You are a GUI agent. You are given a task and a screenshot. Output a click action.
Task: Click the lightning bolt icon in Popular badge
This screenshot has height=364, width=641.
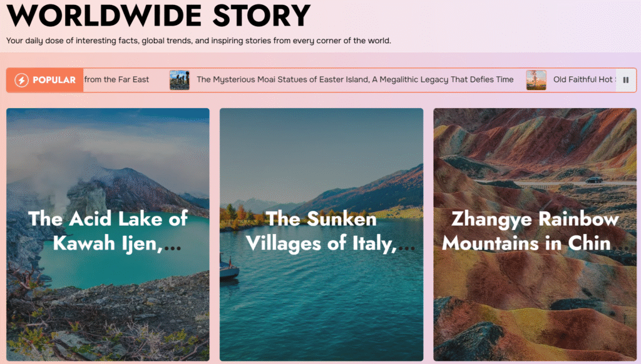tap(22, 80)
